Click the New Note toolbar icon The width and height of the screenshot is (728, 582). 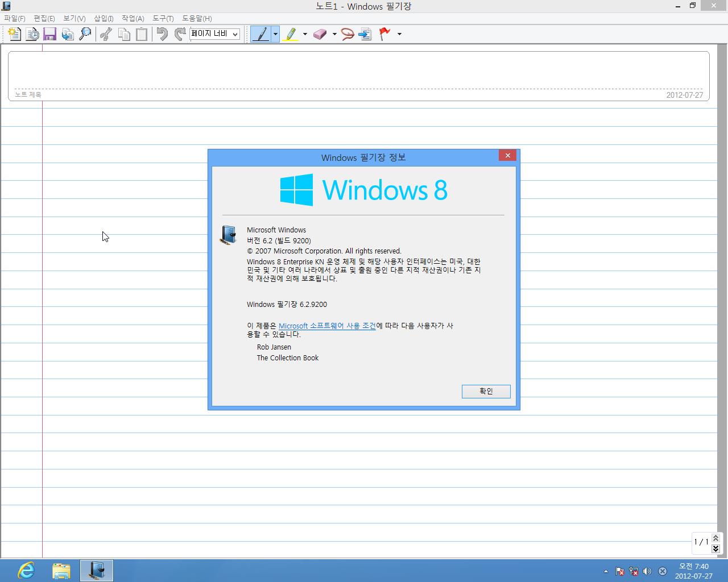pyautogui.click(x=15, y=34)
